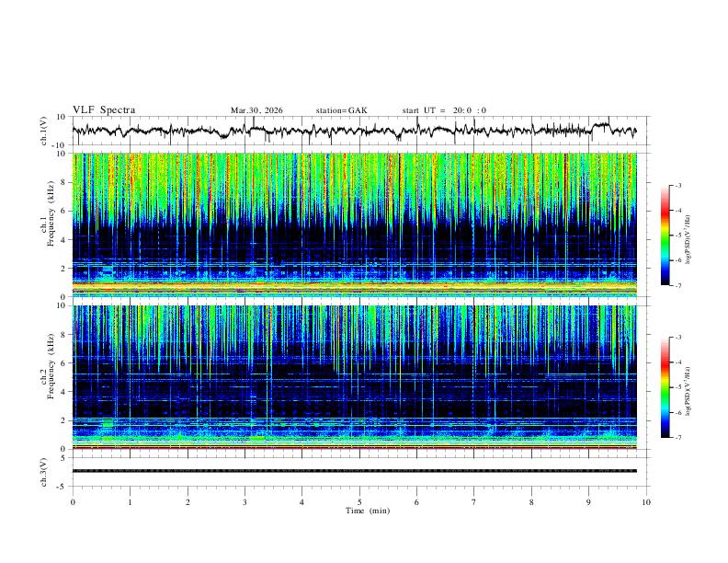Click time axis tick label "1"
The image size is (728, 563).
pos(130,502)
